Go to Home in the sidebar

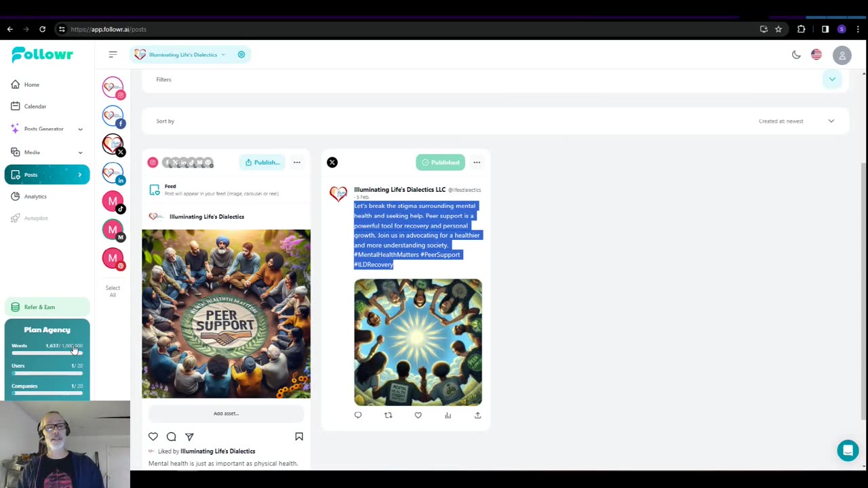(32, 85)
